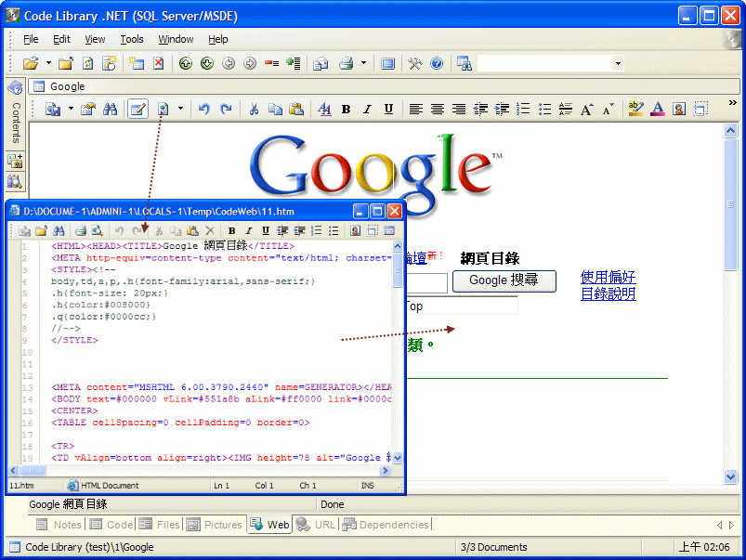Insert picture in main editor toolbar
Image resolution: width=746 pixels, height=560 pixels.
point(679,109)
